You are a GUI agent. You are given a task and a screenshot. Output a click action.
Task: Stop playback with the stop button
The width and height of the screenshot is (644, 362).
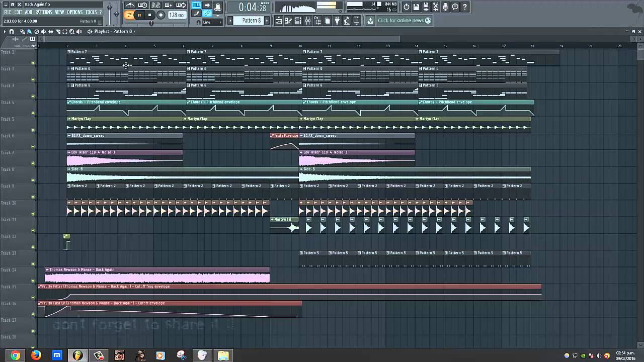point(149,15)
